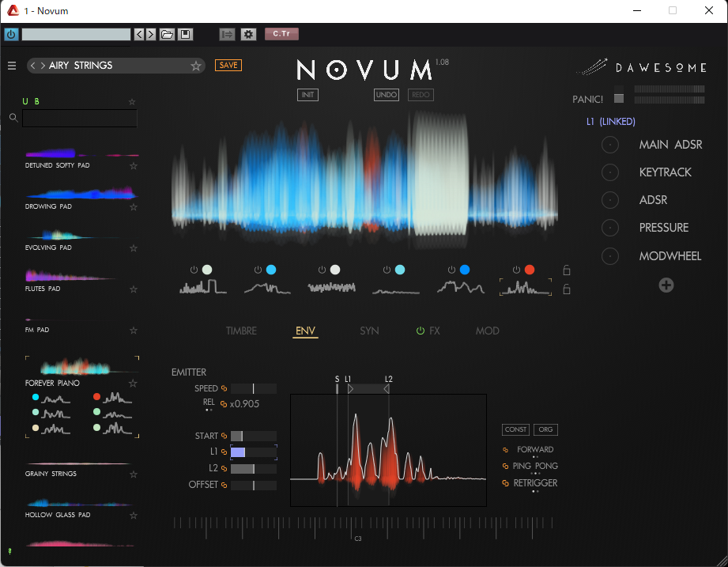Image resolution: width=728 pixels, height=567 pixels.
Task: Click the SPEED link icon
Action: pos(224,388)
